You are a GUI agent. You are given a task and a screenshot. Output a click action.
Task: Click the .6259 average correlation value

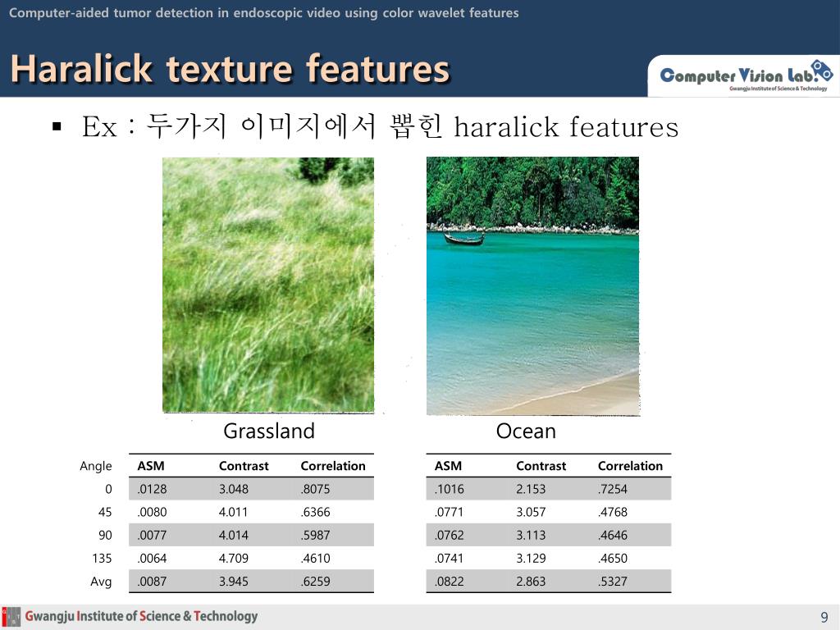316,582
